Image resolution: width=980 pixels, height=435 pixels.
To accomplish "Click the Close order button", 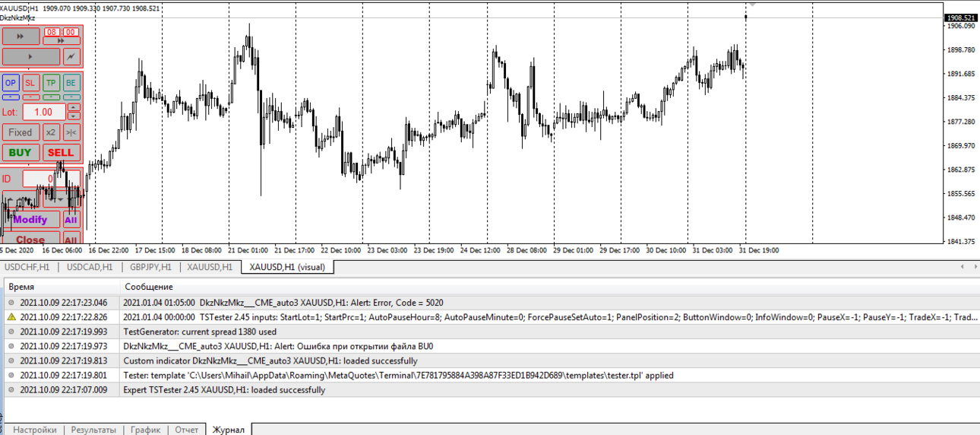I will click(30, 239).
